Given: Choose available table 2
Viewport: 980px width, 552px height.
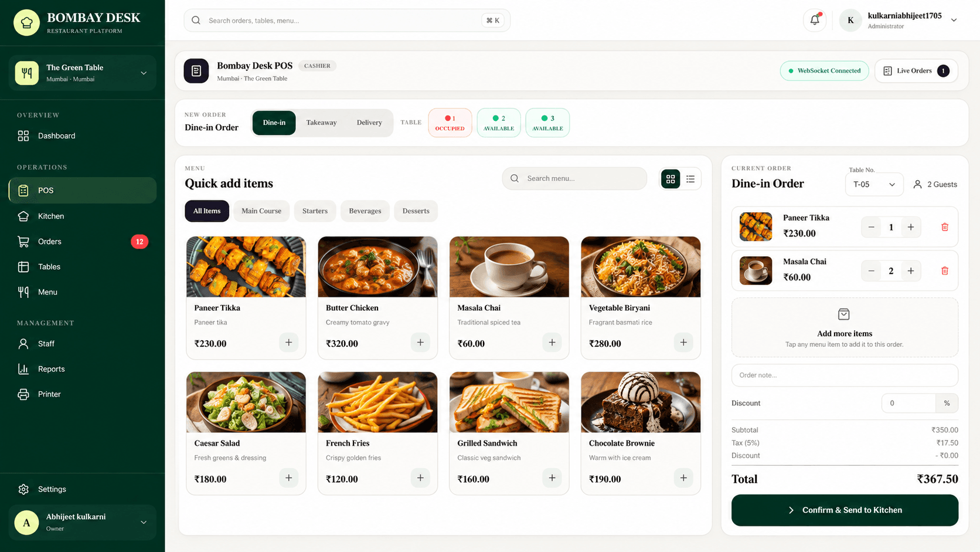Looking at the screenshot, I should point(499,123).
